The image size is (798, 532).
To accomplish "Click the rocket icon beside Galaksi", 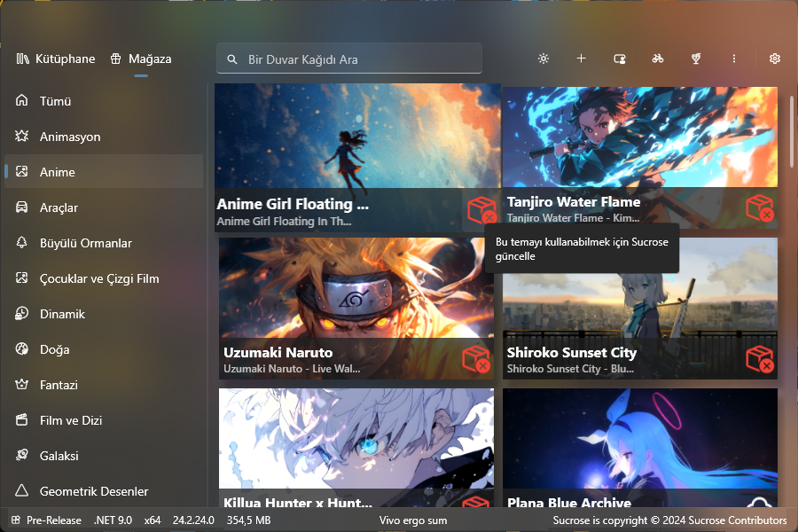I will (x=22, y=455).
